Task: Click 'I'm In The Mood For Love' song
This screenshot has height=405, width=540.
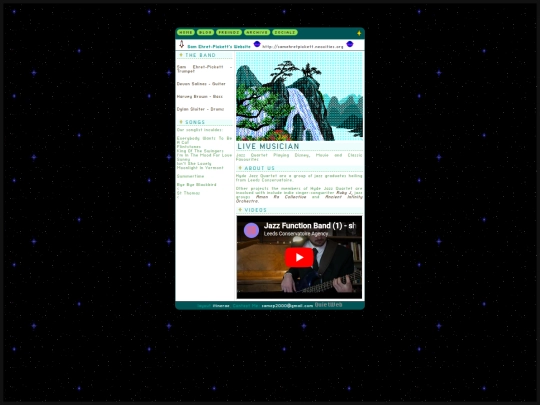Action: pyautogui.click(x=204, y=155)
